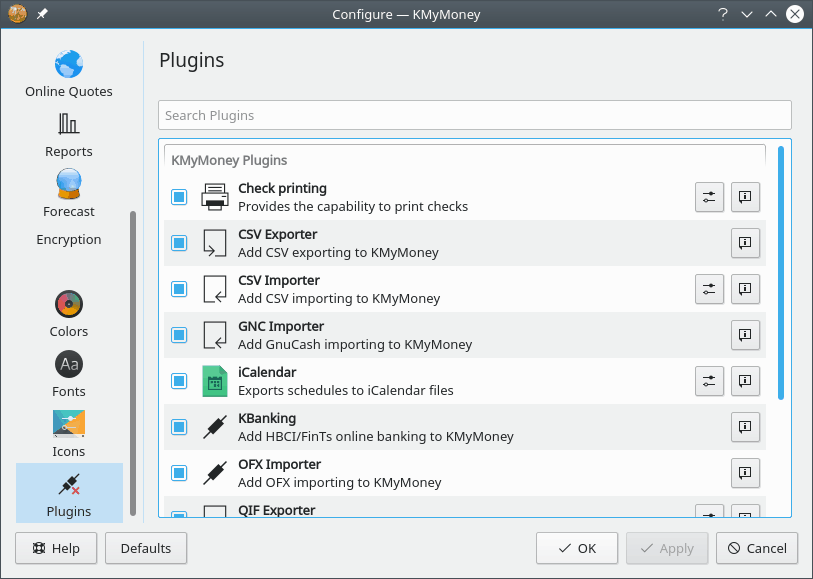Show About info for GNC Importer
This screenshot has width=813, height=579.
[x=746, y=335]
